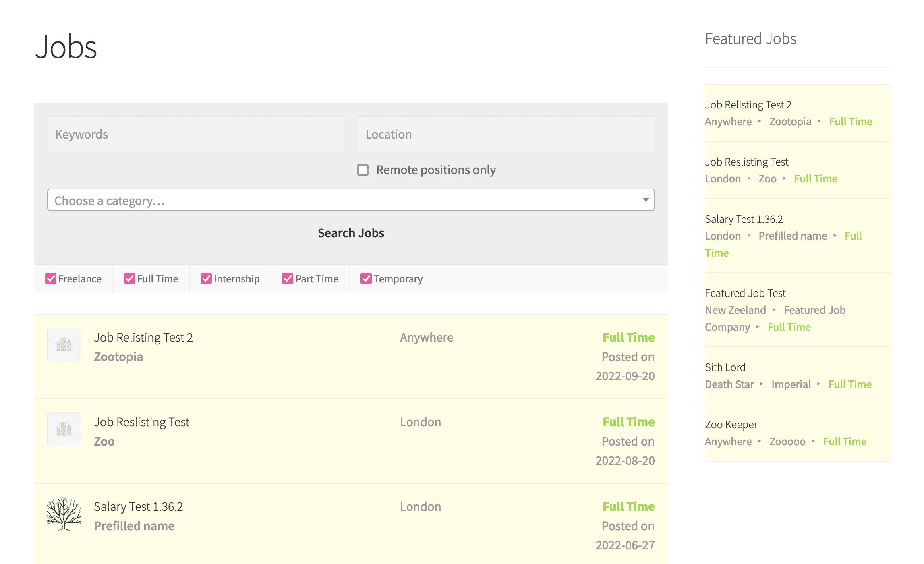Click the Zootopia company placeholder logo
Viewport: 924px width, 564px height.
coord(64,344)
